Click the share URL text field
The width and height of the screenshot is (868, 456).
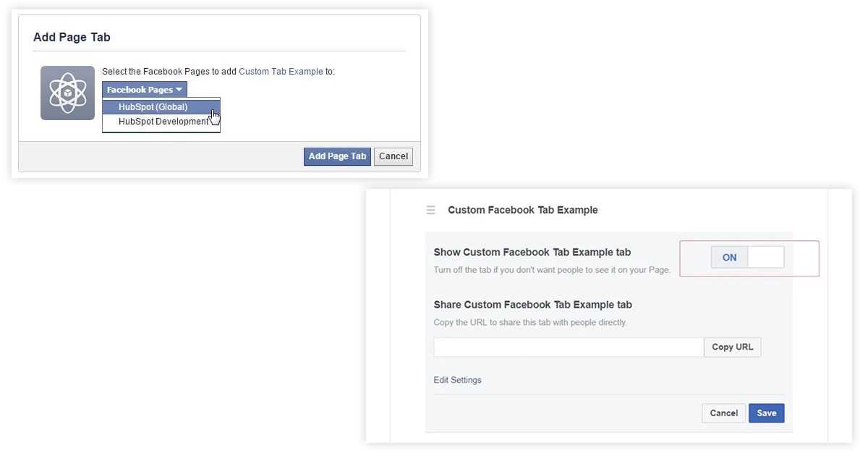point(569,347)
